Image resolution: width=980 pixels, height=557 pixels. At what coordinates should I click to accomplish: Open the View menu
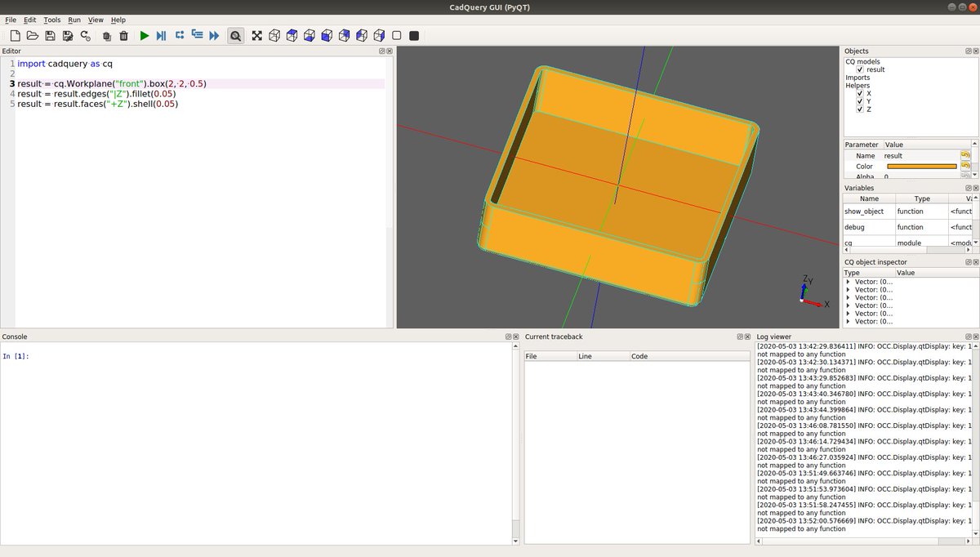click(x=96, y=20)
